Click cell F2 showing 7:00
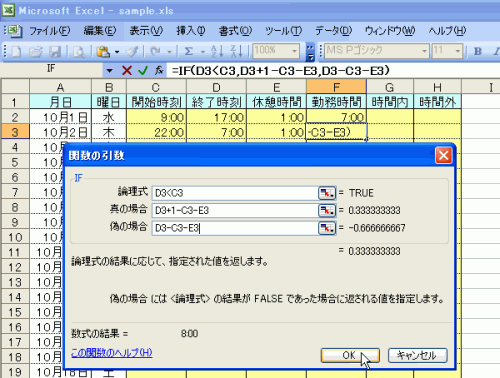The width and height of the screenshot is (500, 378). click(336, 117)
